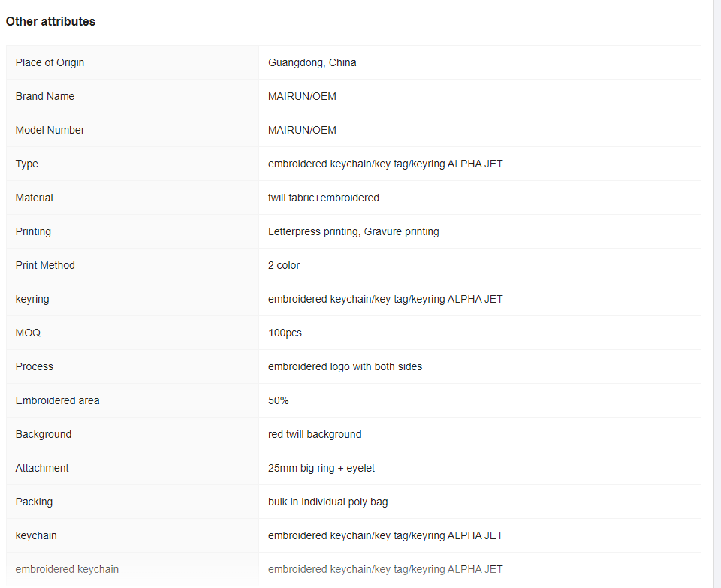This screenshot has height=588, width=721.
Task: Click the 100pcs MOQ value
Action: [x=285, y=333]
